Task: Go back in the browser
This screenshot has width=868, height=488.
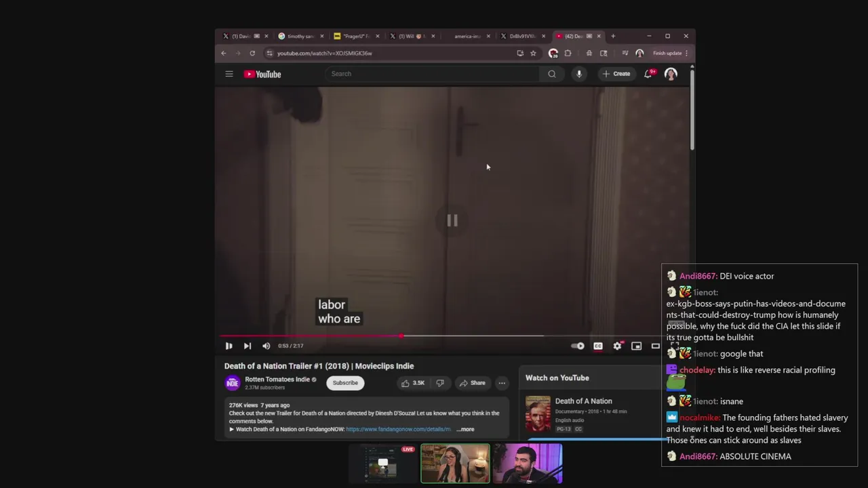Action: [224, 53]
